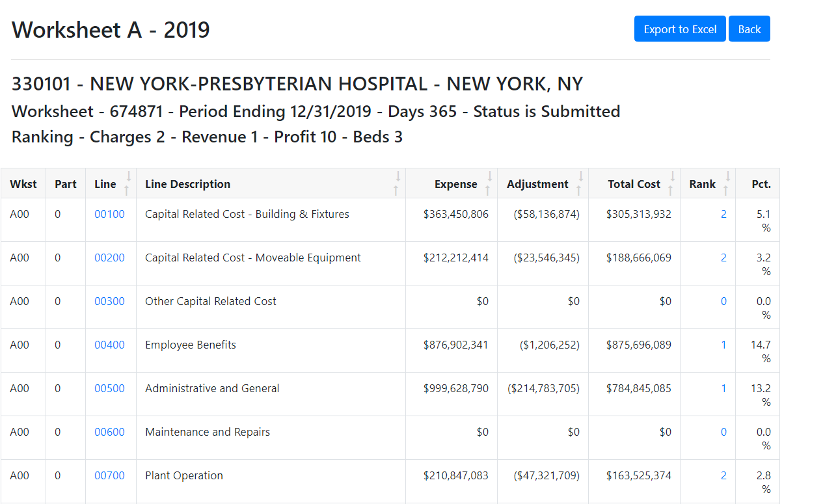Click the 13.2 % percentage cell

click(757, 394)
